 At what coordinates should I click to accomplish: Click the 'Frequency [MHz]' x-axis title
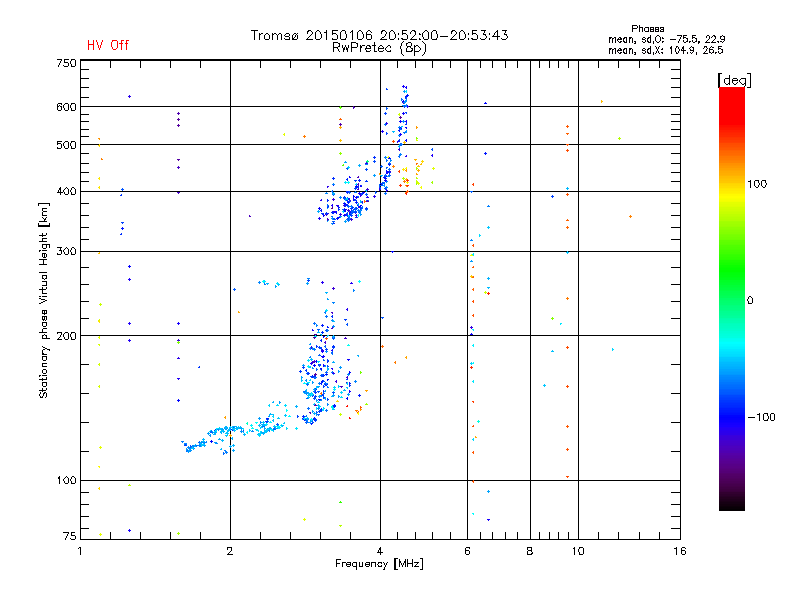pos(379,564)
